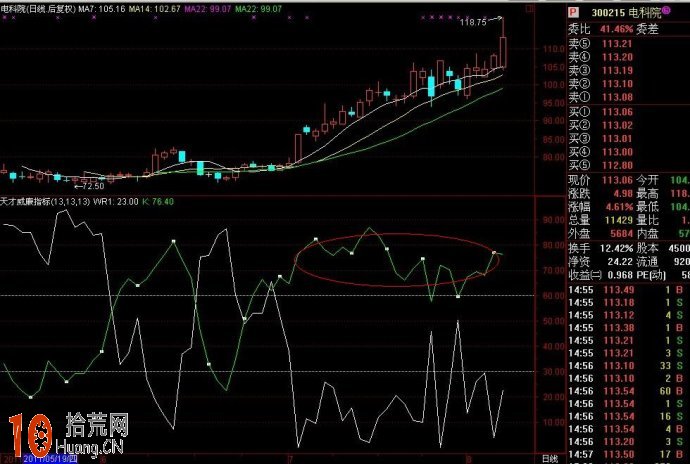The height and width of the screenshot is (464, 690).
Task: Click the 日线 period label at bottom
Action: coord(550,459)
